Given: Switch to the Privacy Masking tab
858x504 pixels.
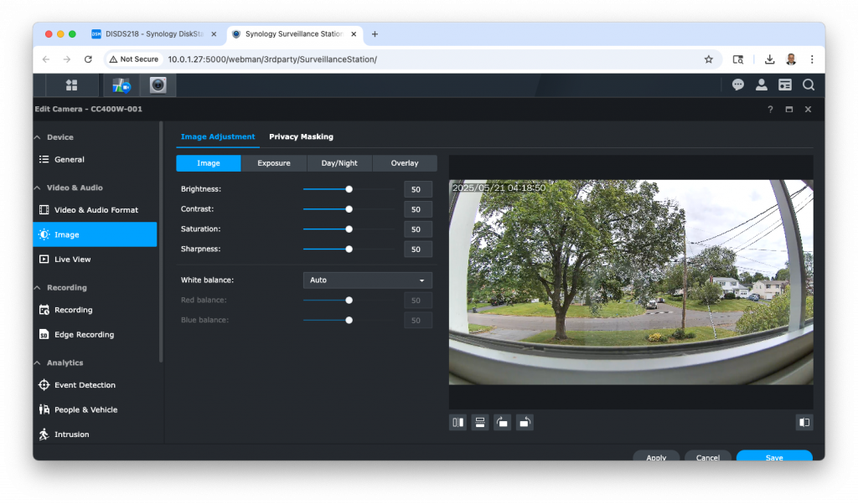Looking at the screenshot, I should click(x=301, y=136).
